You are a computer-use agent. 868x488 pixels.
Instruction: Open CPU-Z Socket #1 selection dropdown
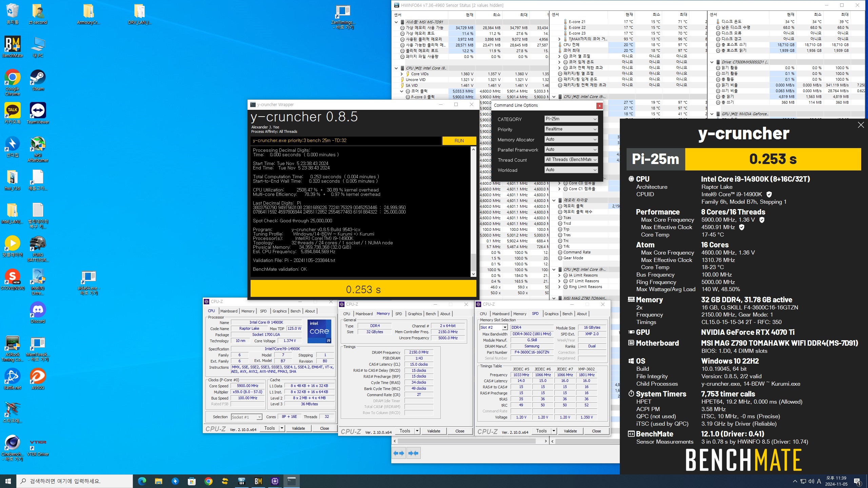pyautogui.click(x=246, y=417)
